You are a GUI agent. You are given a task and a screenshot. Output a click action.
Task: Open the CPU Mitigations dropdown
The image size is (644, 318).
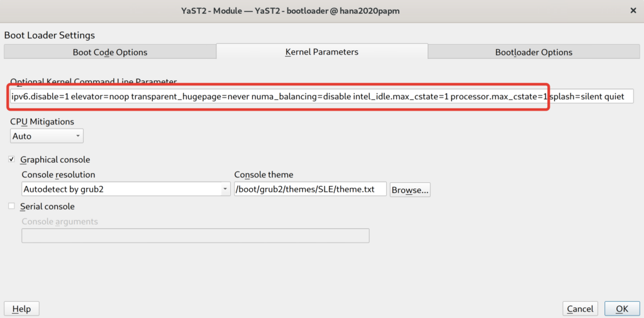point(47,136)
